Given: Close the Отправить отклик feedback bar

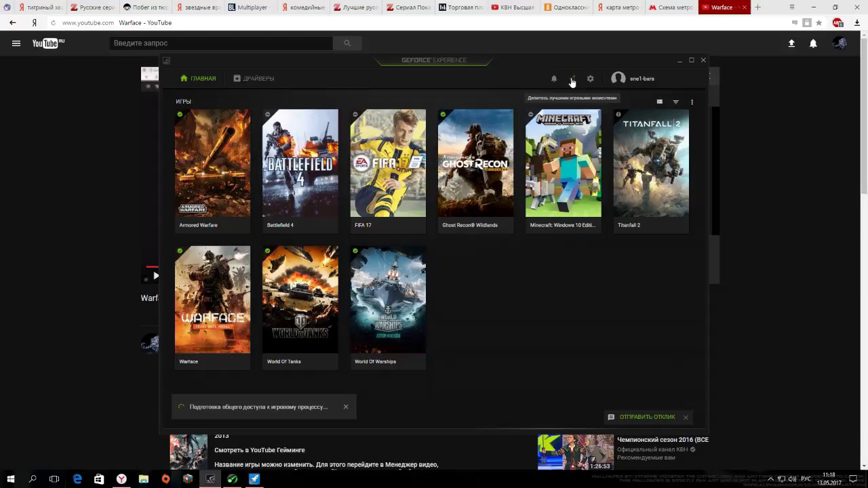Looking at the screenshot, I should click(686, 418).
